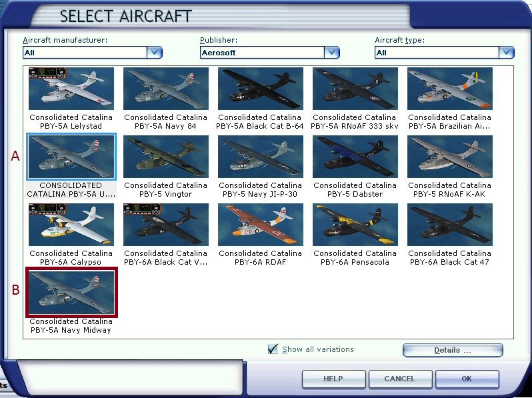The width and height of the screenshot is (532, 398).
Task: Choose the PBY-5A Brazilian Air thumbnail
Action: pos(450,89)
